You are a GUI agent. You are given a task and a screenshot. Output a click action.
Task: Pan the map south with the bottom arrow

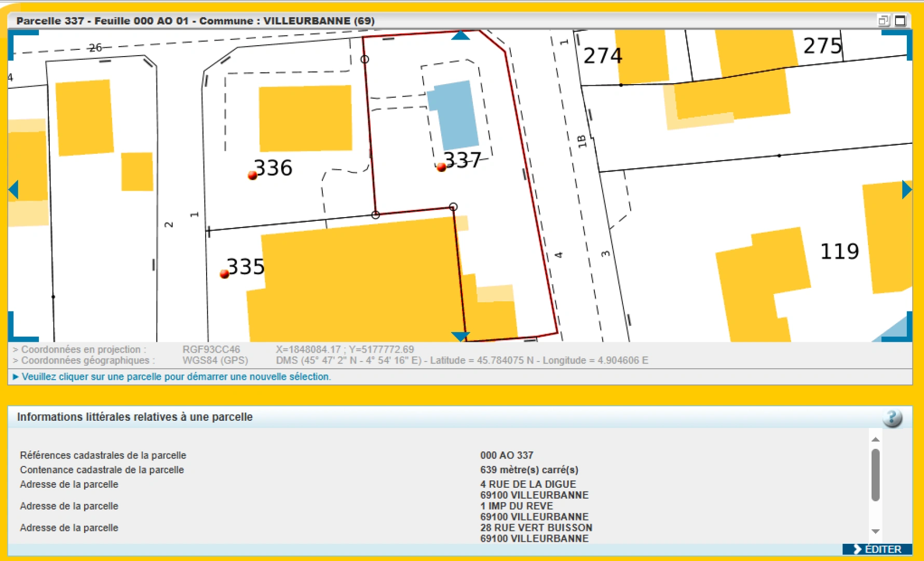click(460, 336)
